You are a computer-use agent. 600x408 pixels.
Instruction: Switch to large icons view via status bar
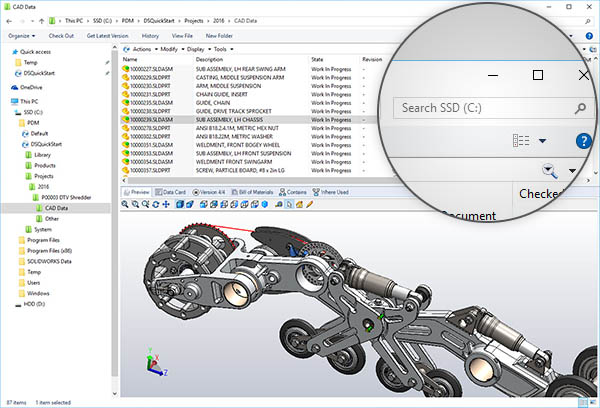(x=592, y=402)
